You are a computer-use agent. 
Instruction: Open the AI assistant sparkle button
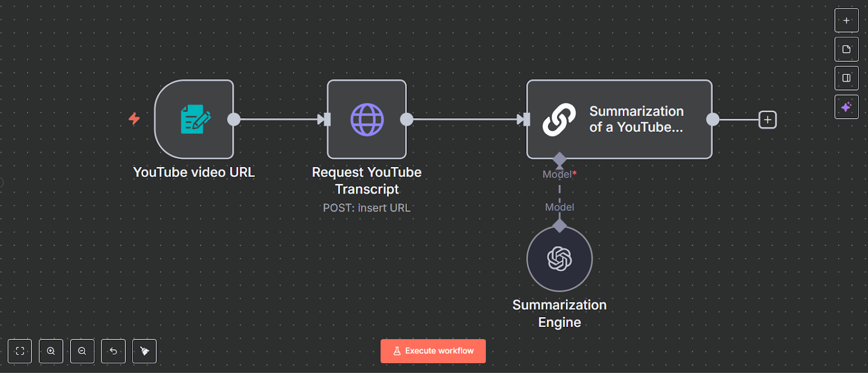pos(846,107)
